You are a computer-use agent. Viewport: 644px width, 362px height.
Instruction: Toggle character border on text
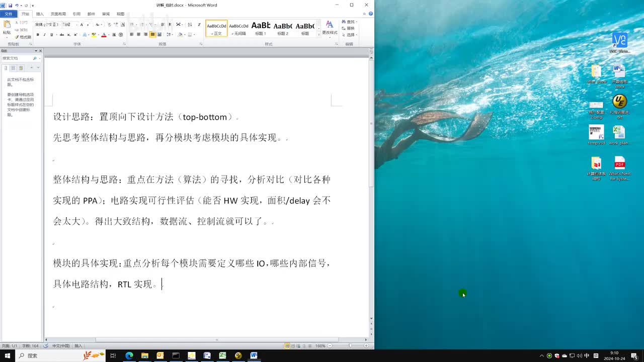[123, 25]
